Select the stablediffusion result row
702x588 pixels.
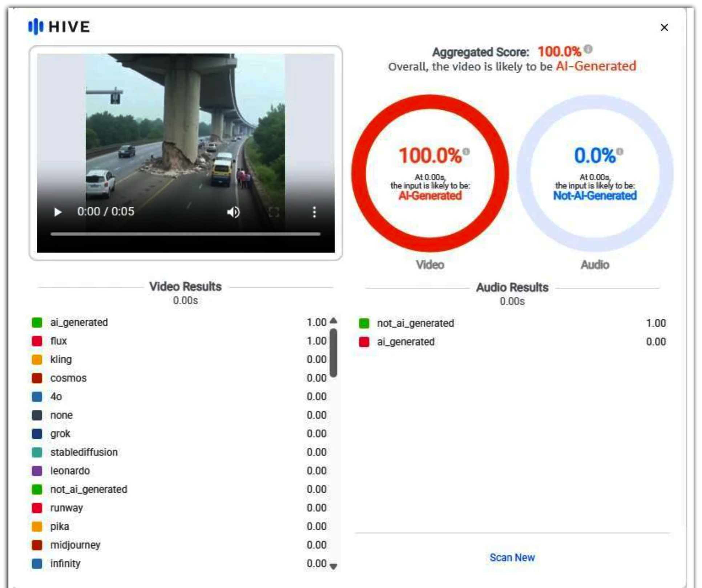pyautogui.click(x=84, y=452)
